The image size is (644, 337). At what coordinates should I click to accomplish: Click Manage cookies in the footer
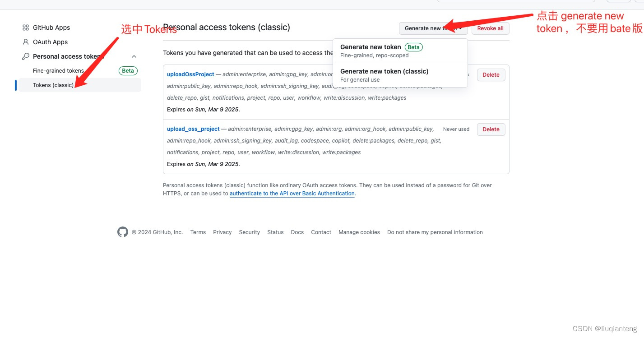359,232
